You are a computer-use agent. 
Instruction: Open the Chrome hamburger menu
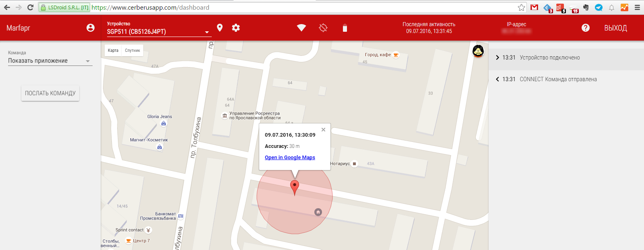637,7
